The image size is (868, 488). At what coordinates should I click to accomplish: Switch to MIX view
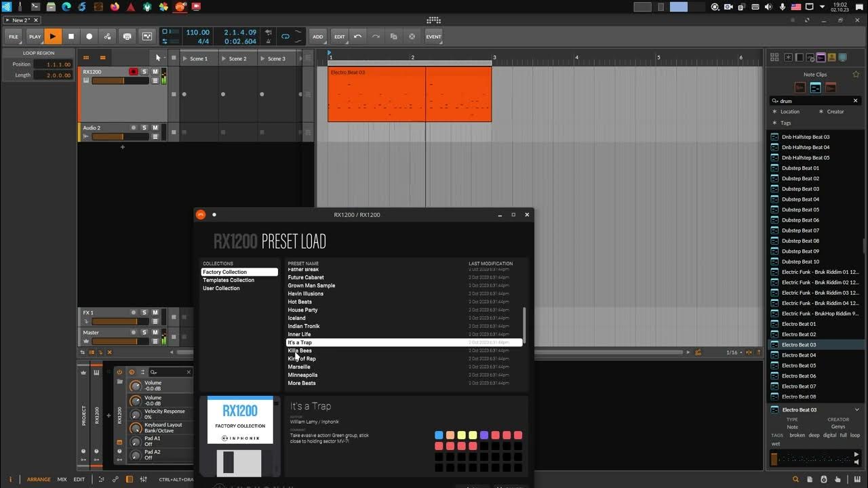tap(62, 479)
